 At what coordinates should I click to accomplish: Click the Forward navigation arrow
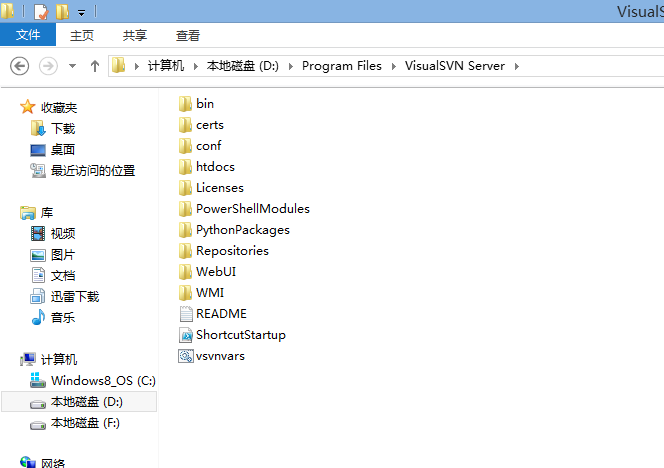pos(48,66)
